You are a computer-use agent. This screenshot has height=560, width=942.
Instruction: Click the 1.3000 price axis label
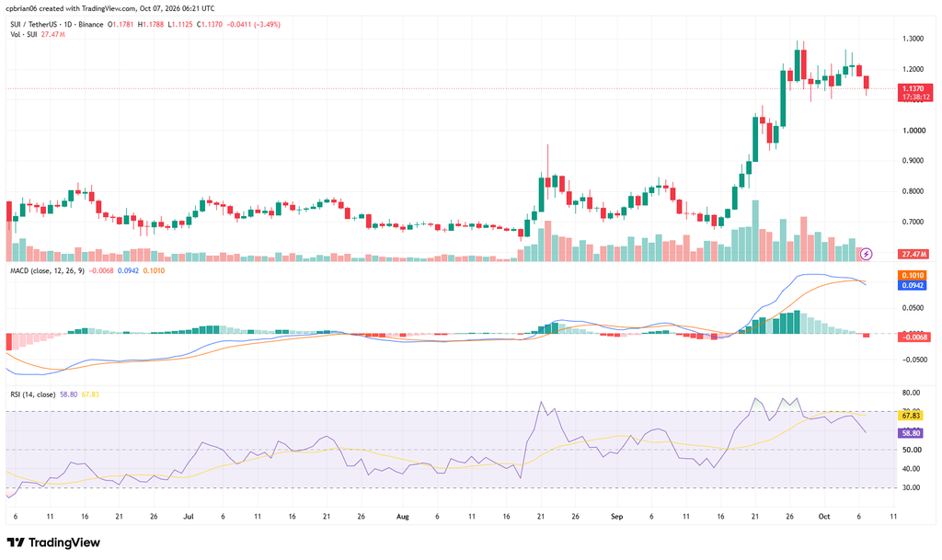pos(913,39)
